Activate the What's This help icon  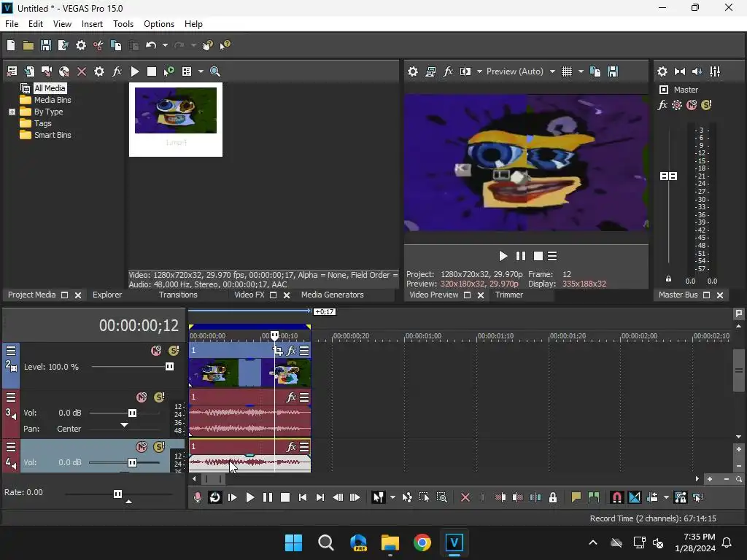tap(225, 45)
